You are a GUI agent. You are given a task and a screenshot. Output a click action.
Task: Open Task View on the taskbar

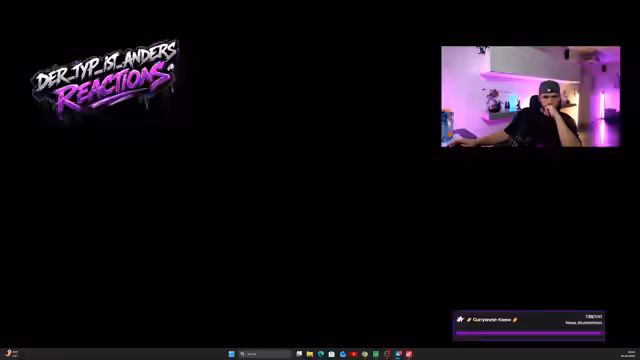299,354
